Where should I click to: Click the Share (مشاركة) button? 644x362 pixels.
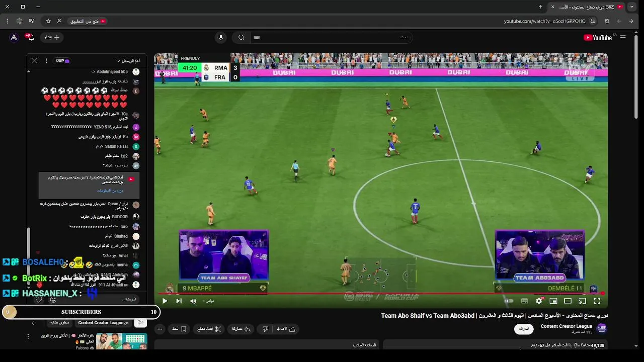click(x=241, y=329)
